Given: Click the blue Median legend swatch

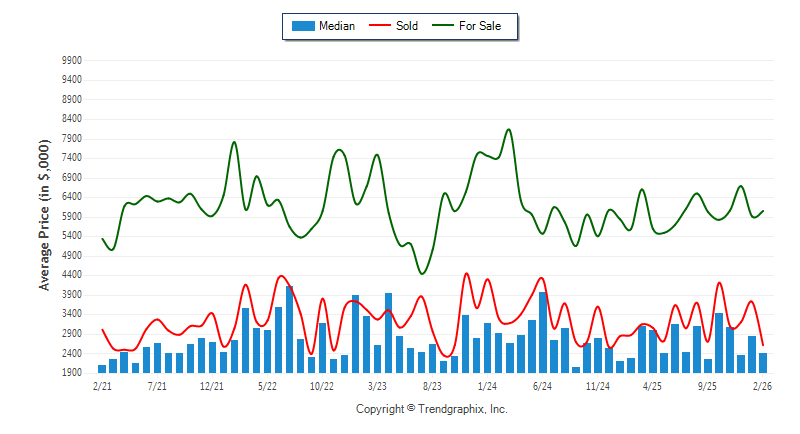Looking at the screenshot, I should [x=303, y=26].
